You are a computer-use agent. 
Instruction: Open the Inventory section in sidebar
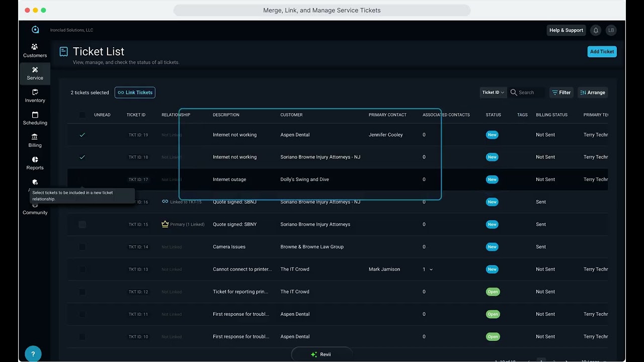35,96
